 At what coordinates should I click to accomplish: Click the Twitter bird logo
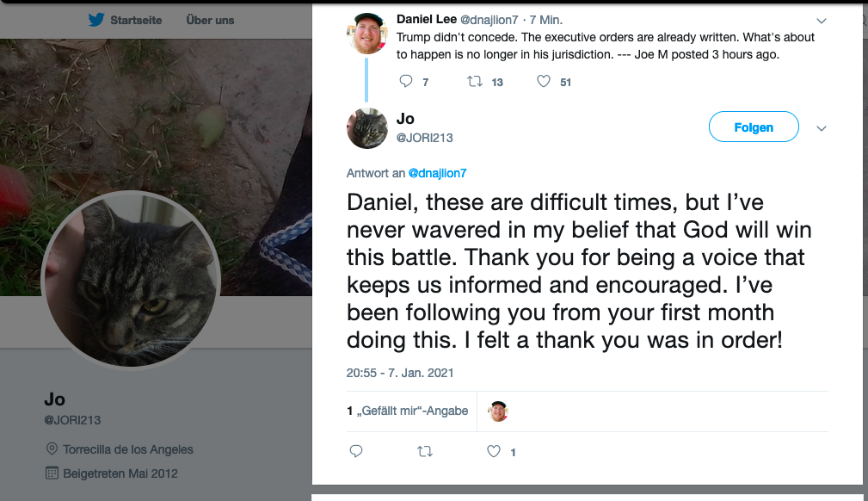(x=95, y=20)
